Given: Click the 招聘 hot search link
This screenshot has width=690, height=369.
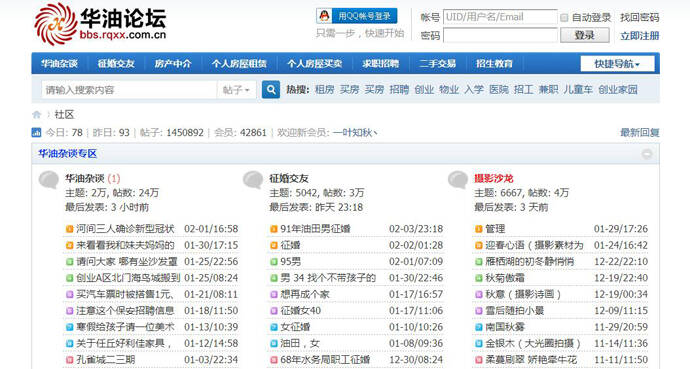Looking at the screenshot, I should tap(399, 90).
